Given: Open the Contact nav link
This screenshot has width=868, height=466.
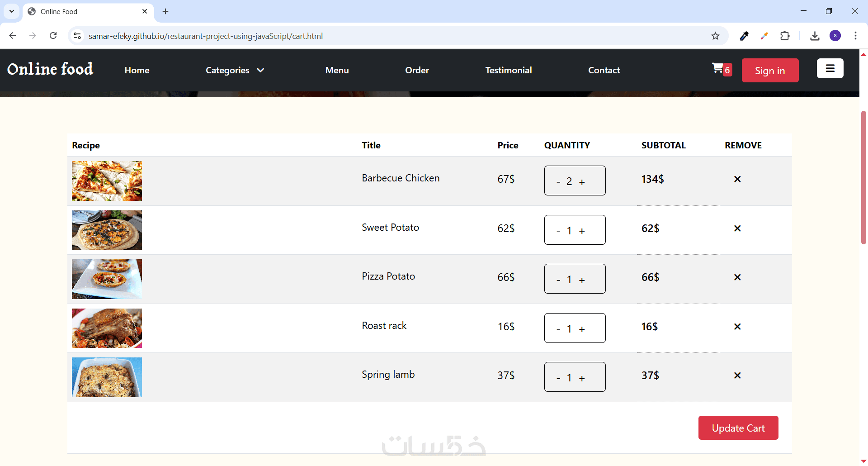Looking at the screenshot, I should (604, 70).
